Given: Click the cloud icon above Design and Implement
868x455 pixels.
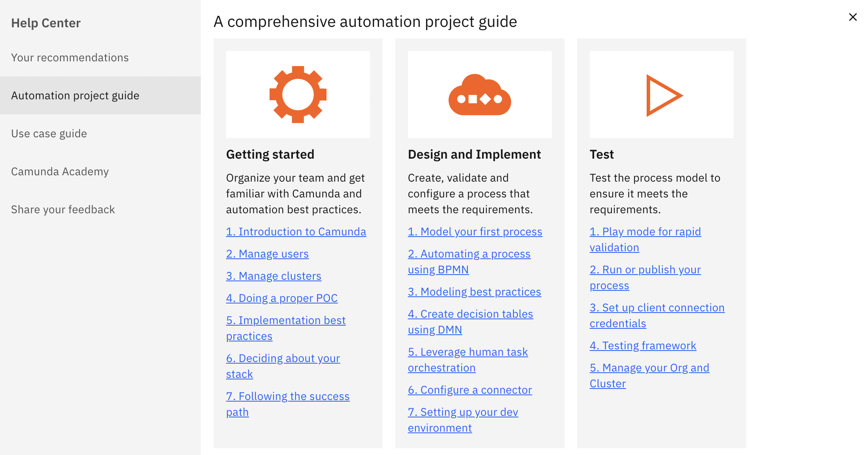Looking at the screenshot, I should pos(479,94).
